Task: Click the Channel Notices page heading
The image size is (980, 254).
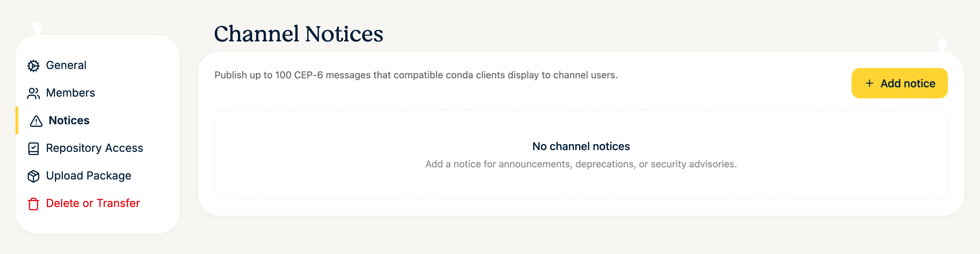Action: pyautogui.click(x=298, y=33)
